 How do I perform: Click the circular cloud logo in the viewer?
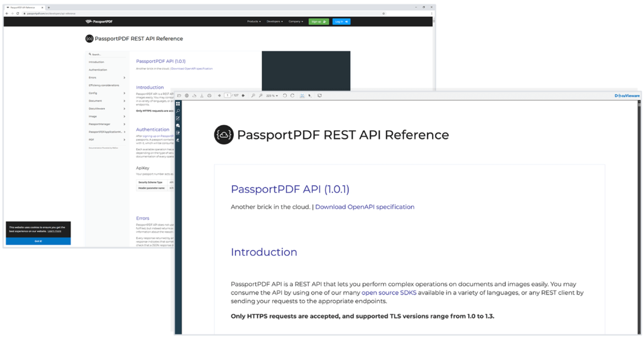point(224,134)
